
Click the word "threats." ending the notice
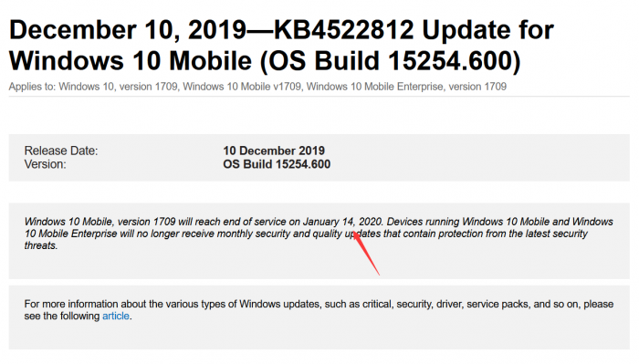[41, 245]
